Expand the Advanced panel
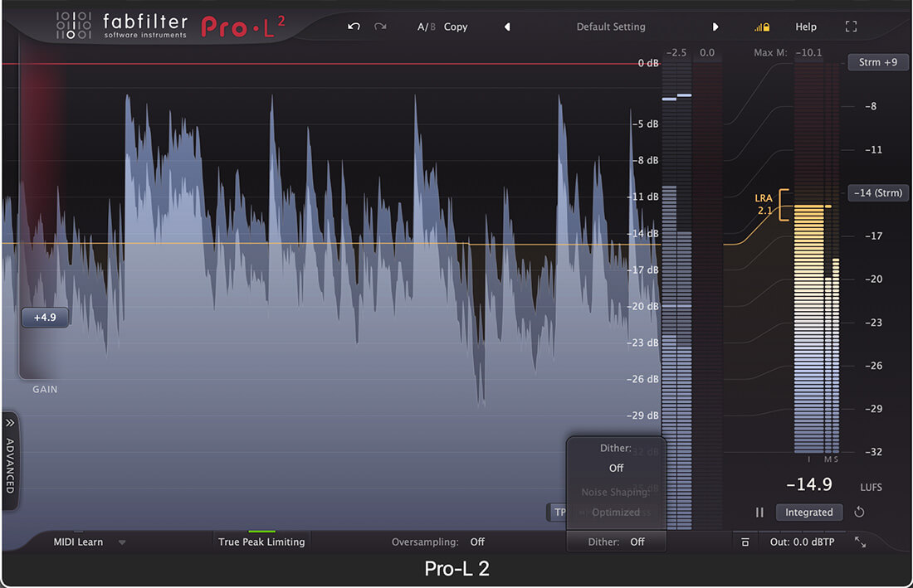The height and width of the screenshot is (588, 913). click(x=10, y=460)
